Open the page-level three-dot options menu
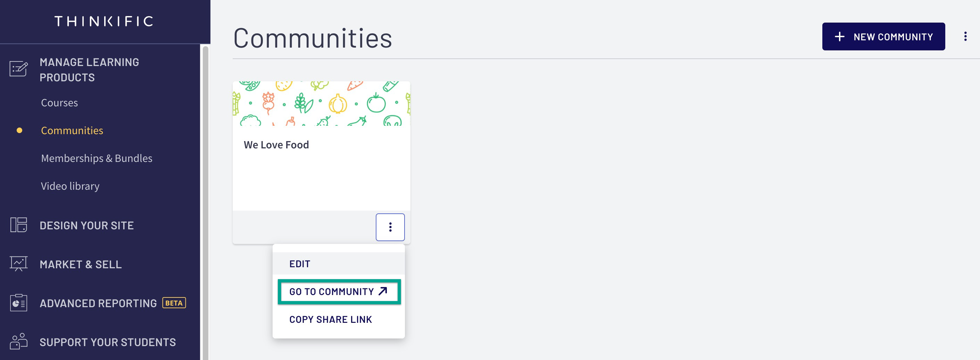 pyautogui.click(x=965, y=36)
